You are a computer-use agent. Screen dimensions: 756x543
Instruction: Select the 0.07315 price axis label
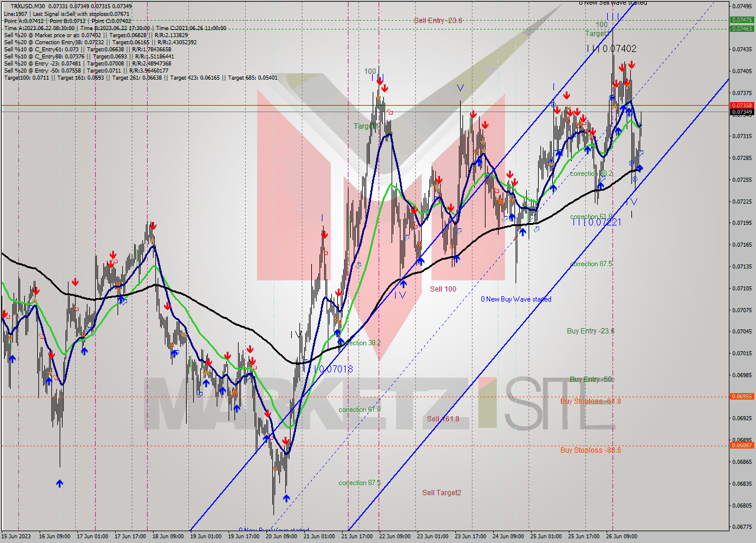[742, 136]
